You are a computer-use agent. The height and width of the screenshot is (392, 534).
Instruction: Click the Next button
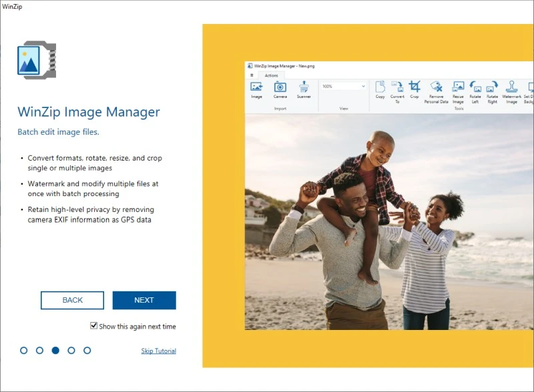tap(144, 300)
